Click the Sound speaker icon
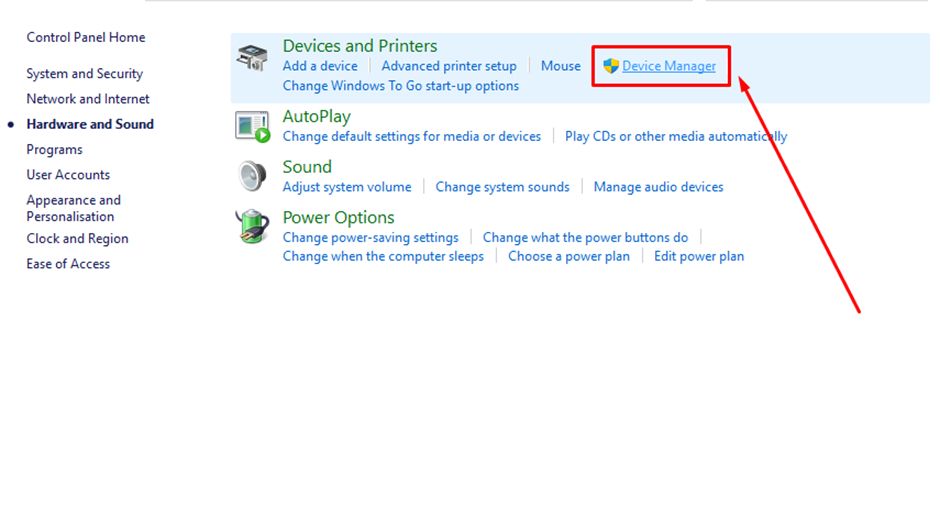This screenshot has height=529, width=940. tap(252, 176)
